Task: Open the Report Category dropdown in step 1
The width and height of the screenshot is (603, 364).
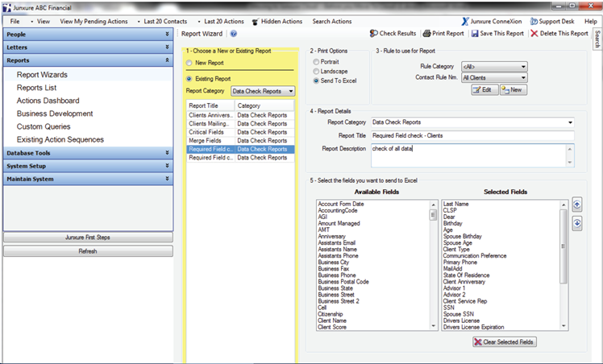Action: (x=263, y=91)
